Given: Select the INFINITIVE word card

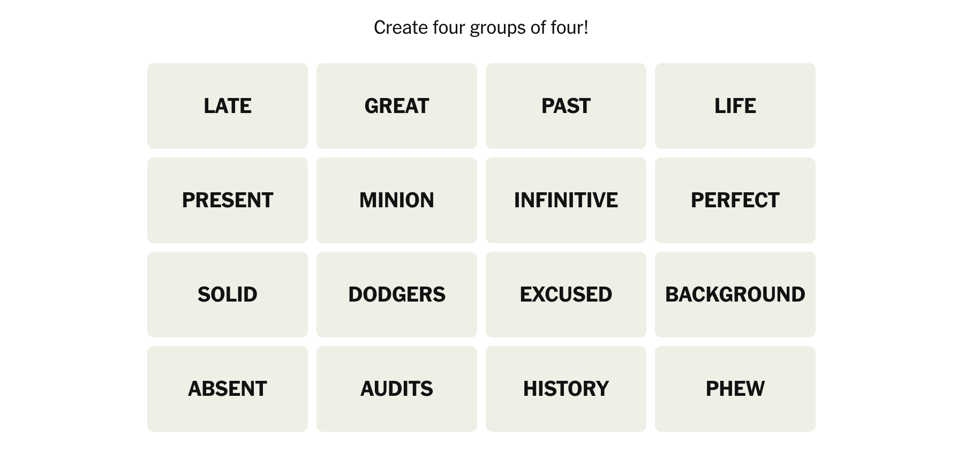Looking at the screenshot, I should tap(566, 200).
